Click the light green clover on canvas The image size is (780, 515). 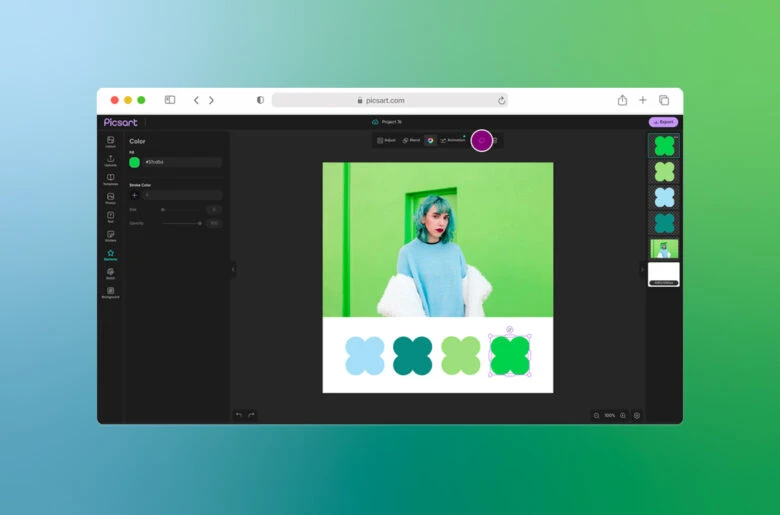coord(461,356)
